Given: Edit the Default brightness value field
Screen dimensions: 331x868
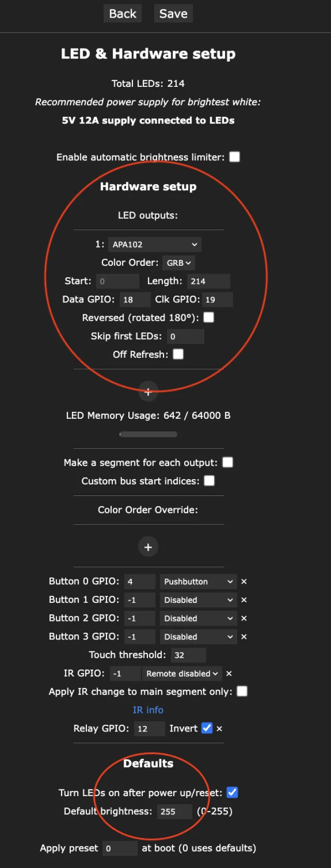Looking at the screenshot, I should tap(174, 812).
